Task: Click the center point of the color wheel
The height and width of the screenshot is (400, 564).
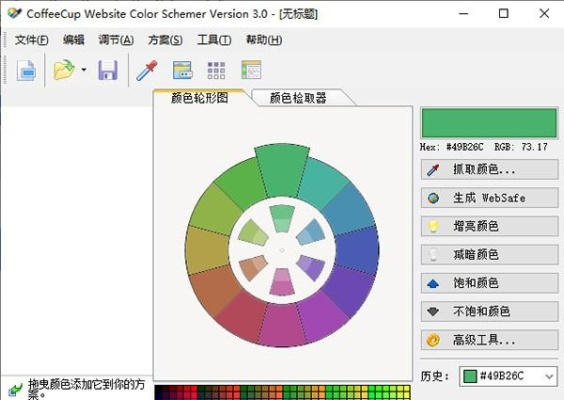Action: 282,250
